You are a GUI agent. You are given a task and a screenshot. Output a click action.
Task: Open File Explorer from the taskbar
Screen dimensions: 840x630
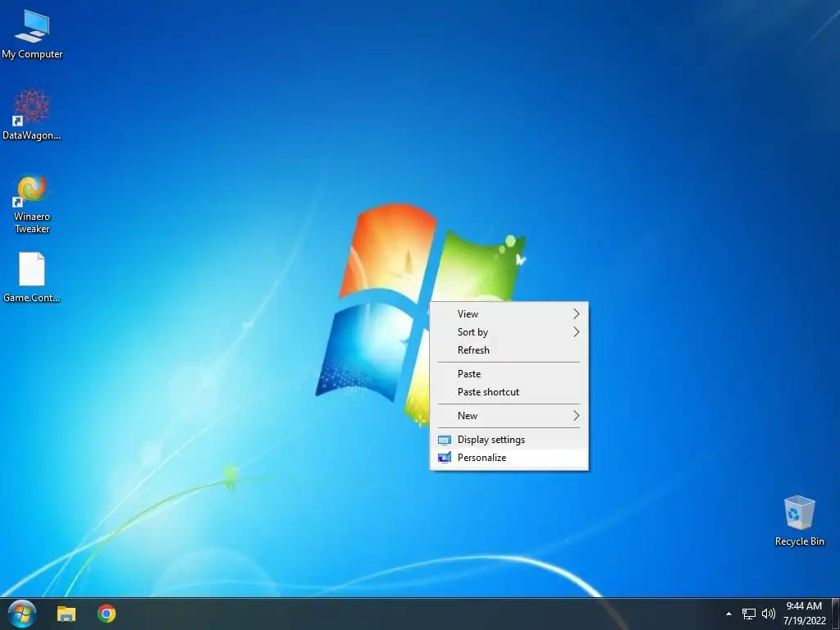[x=66, y=614]
